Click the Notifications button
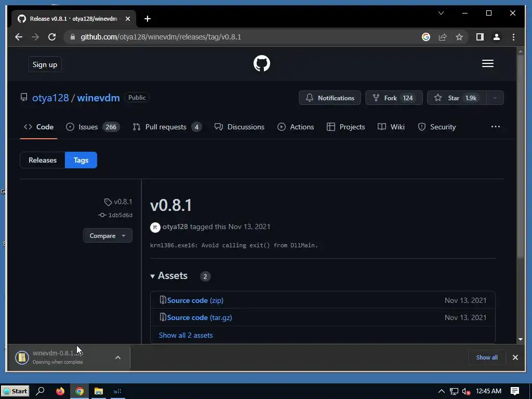532x399 pixels. [x=330, y=98]
